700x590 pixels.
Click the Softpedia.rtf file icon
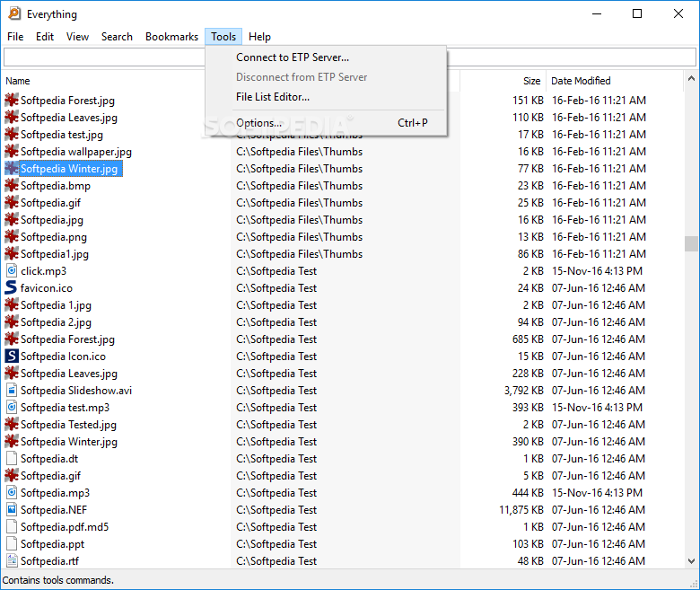click(x=12, y=560)
